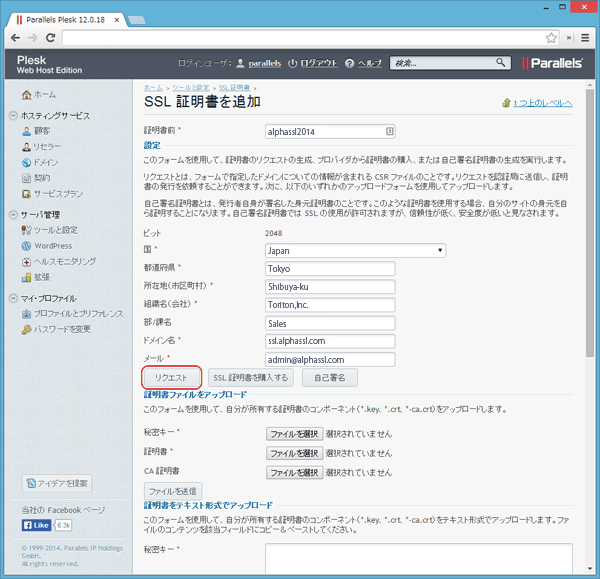Click the domains (ドメイン) globe icon
The image size is (600, 579).
[26, 163]
